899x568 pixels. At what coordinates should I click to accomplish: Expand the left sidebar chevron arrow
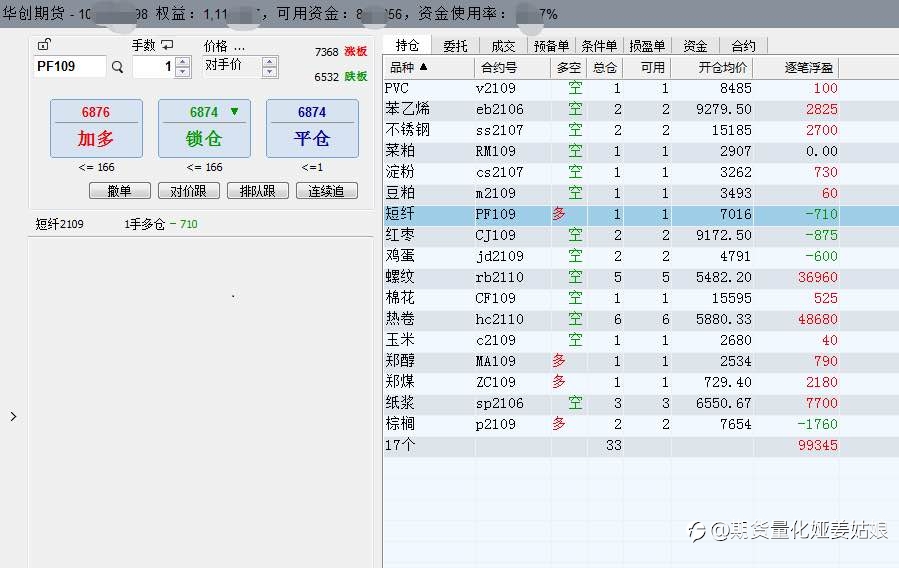pos(13,417)
